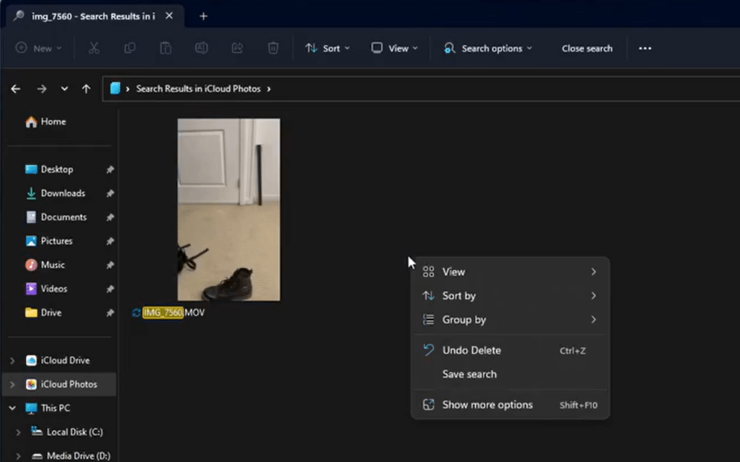Choose Undo Delete from context menu
740x462 pixels.
(471, 350)
